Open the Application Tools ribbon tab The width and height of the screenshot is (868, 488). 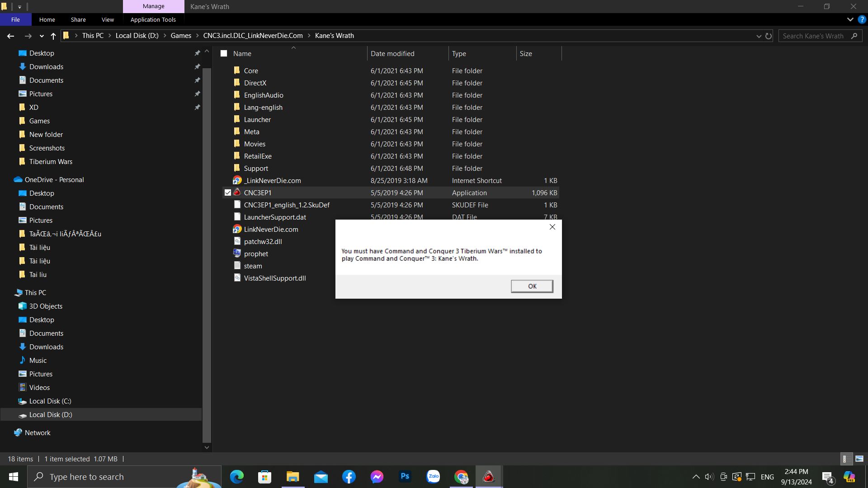tap(153, 19)
